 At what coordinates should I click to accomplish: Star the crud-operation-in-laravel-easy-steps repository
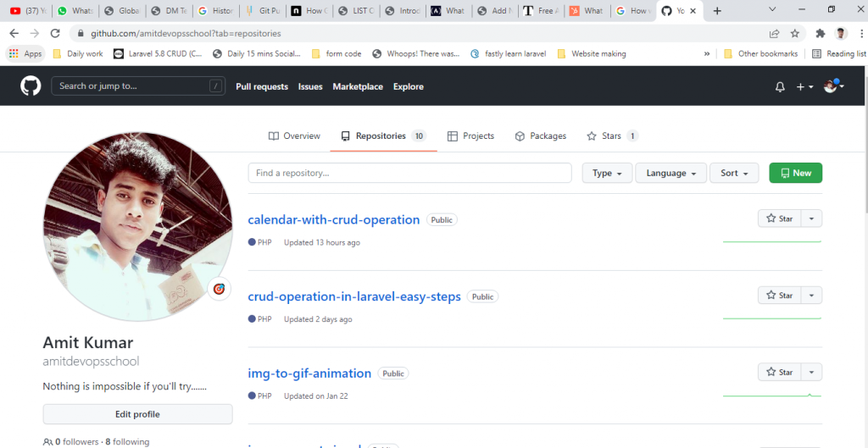780,296
